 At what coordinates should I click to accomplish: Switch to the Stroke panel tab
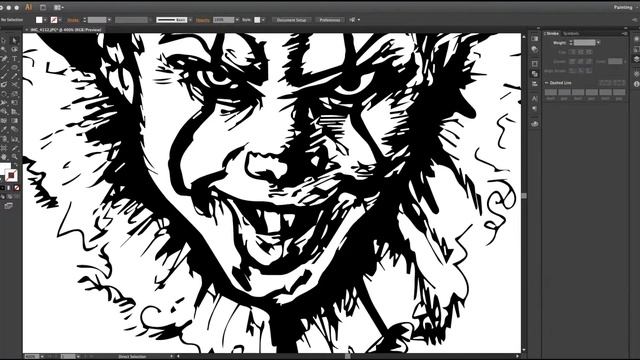point(552,33)
